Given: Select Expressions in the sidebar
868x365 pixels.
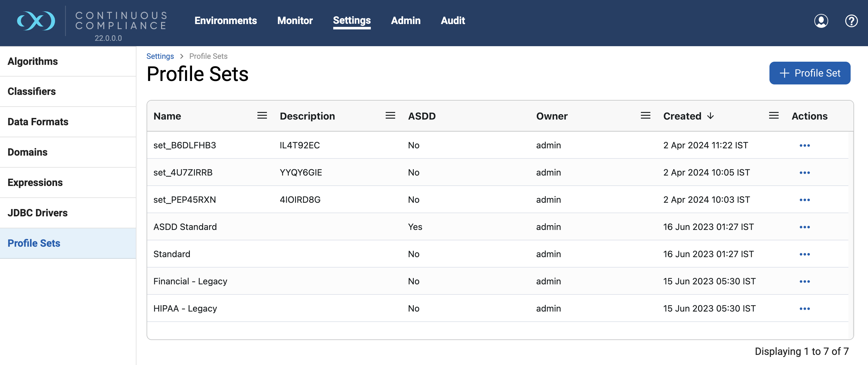Looking at the screenshot, I should point(35,182).
